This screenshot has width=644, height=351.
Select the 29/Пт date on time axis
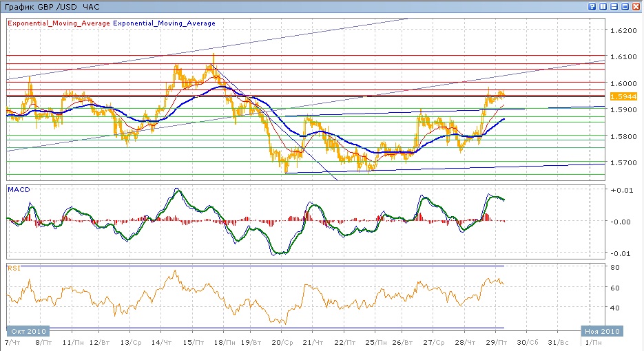(497, 342)
